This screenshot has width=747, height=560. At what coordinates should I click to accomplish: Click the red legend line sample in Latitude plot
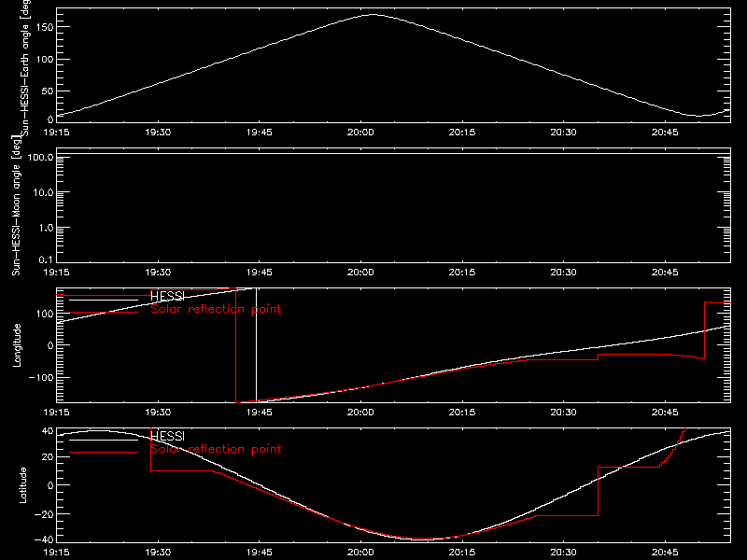(104, 452)
